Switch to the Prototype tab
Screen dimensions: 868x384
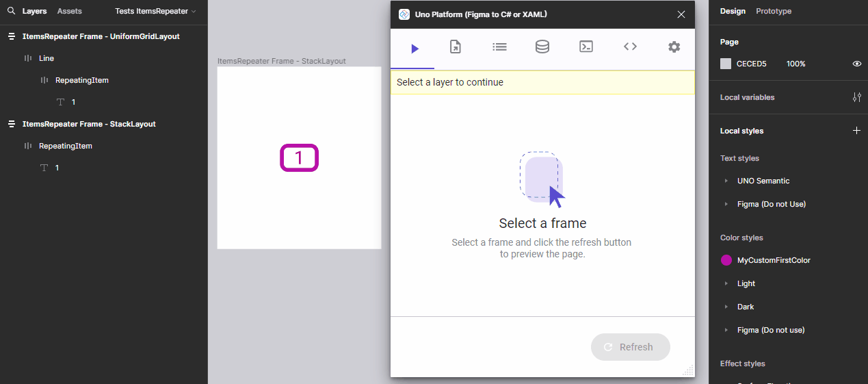coord(774,12)
